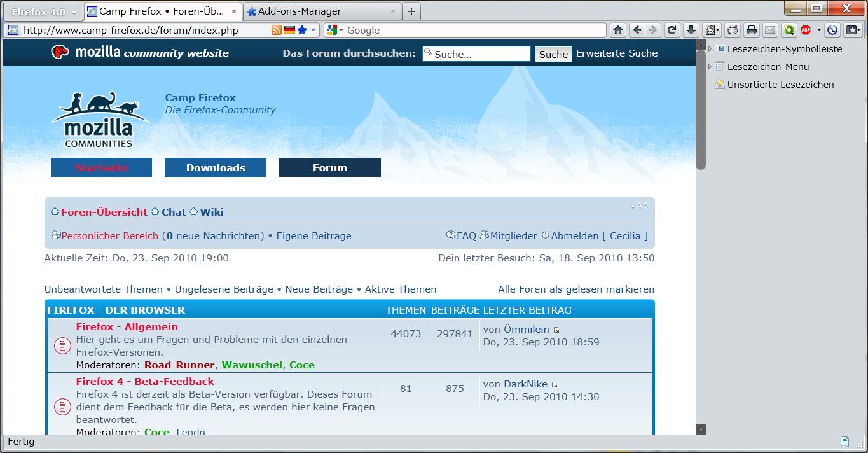868x453 pixels.
Task: Close the Add-ons-Manager tab
Action: 392,11
